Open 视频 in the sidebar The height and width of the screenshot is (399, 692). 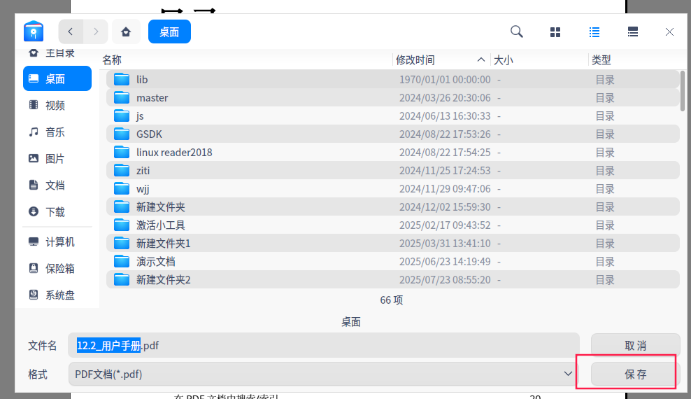pyautogui.click(x=57, y=105)
